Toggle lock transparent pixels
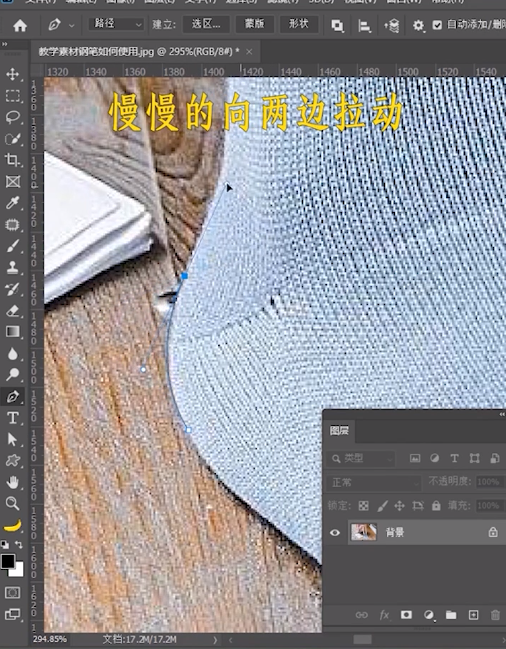 (x=363, y=505)
